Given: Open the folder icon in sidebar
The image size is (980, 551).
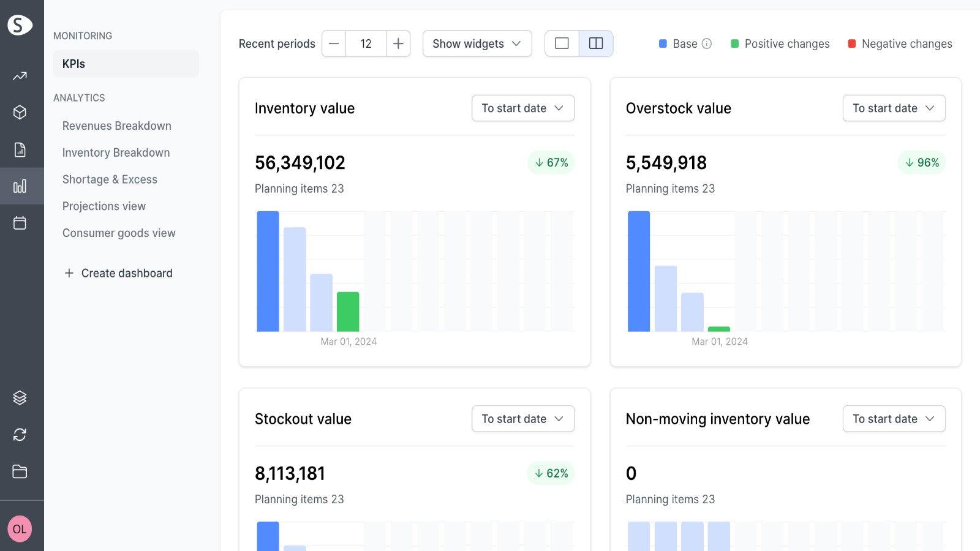Looking at the screenshot, I should [20, 471].
